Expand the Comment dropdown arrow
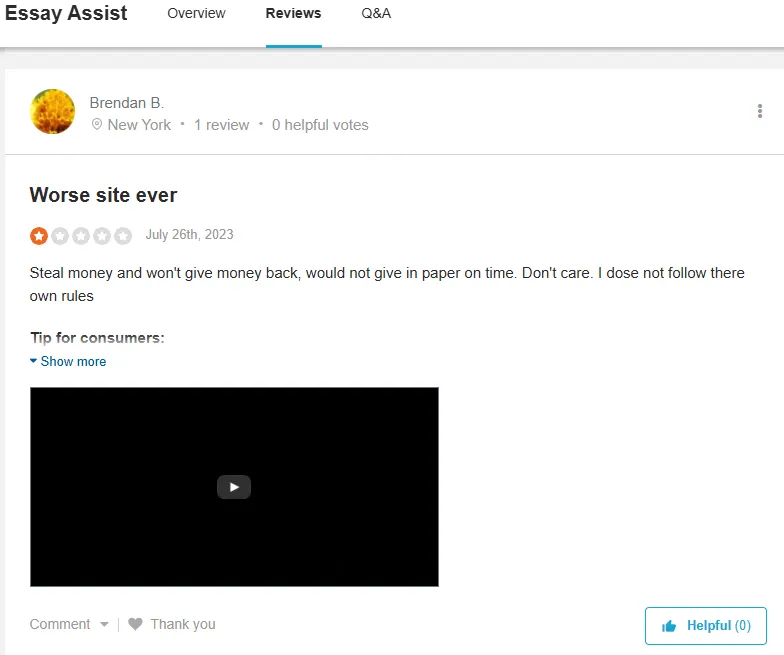 coord(104,624)
